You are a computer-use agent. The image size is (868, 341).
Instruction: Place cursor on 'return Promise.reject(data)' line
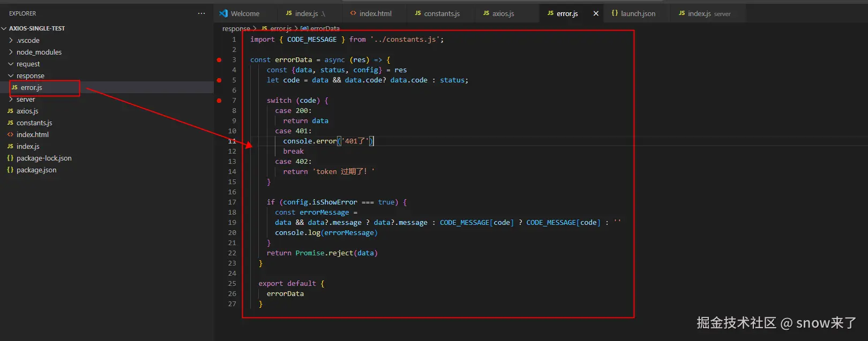(x=322, y=253)
